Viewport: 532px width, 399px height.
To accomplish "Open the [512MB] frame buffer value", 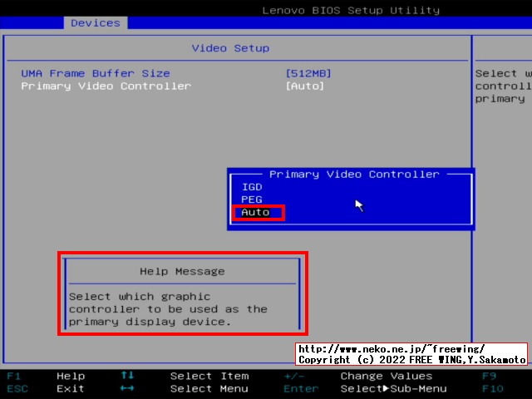I will 308,73.
